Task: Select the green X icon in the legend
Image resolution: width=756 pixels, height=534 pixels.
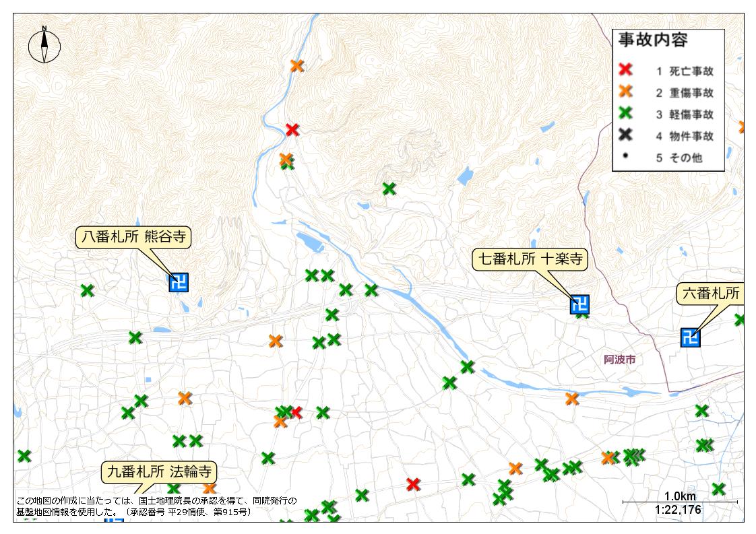Action: [625, 112]
